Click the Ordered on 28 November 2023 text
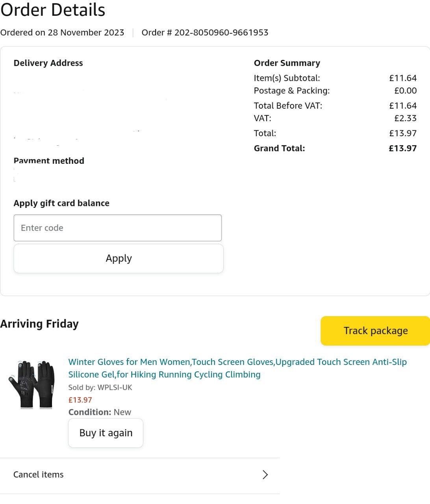 coord(62,32)
